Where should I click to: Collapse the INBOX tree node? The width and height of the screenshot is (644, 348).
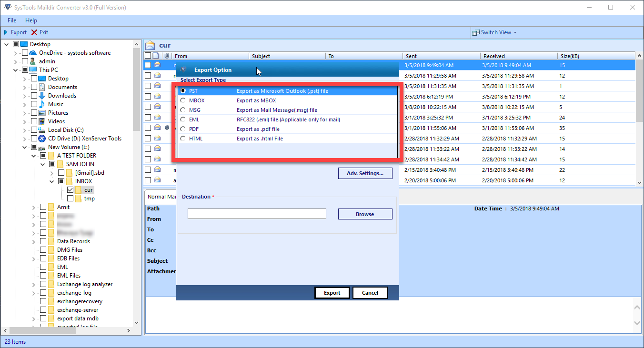[x=52, y=181]
